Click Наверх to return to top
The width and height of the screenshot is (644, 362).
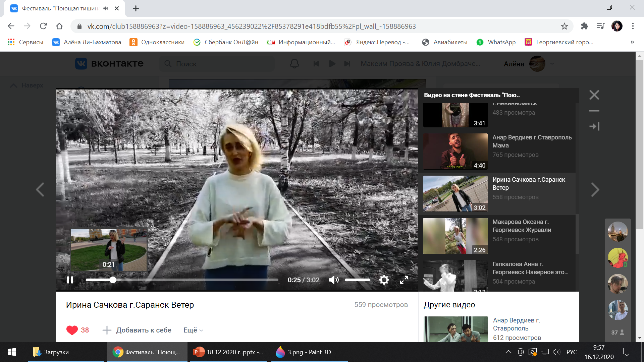tap(27, 85)
